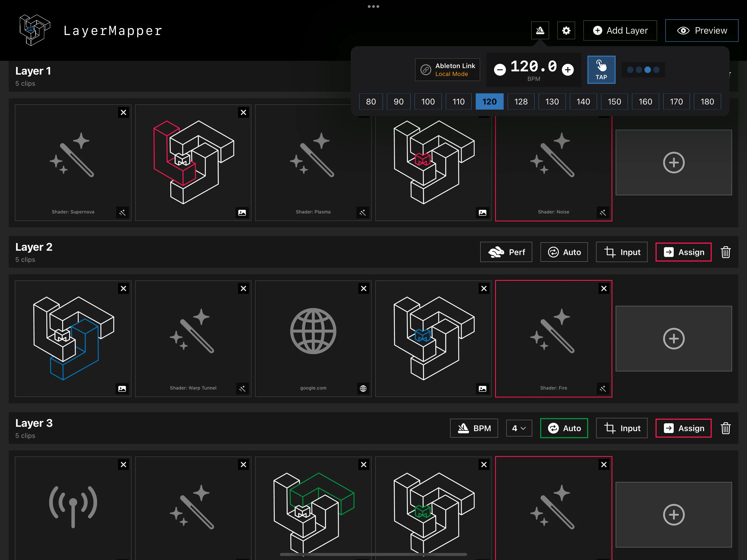Select the Shader: Noise clip thumbnail
This screenshot has width=747, height=560.
[x=553, y=163]
